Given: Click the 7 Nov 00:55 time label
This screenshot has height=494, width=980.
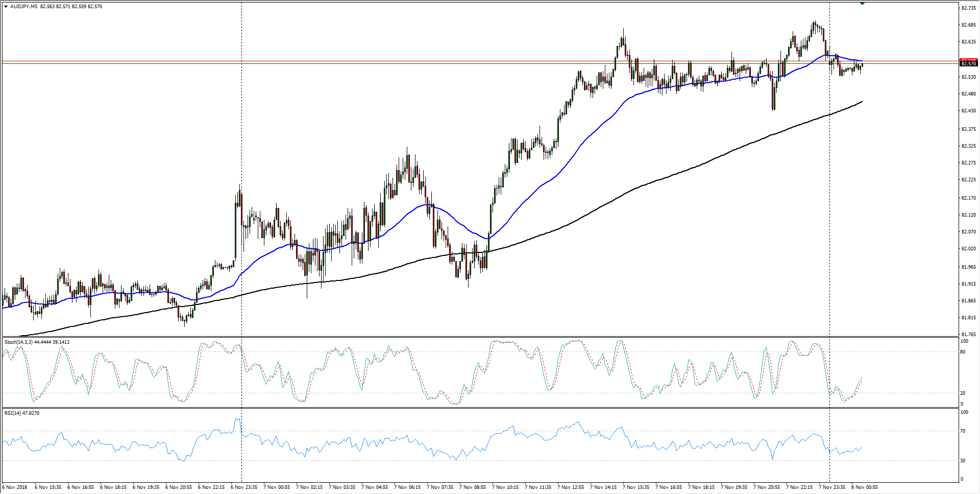Looking at the screenshot, I should click(277, 487).
